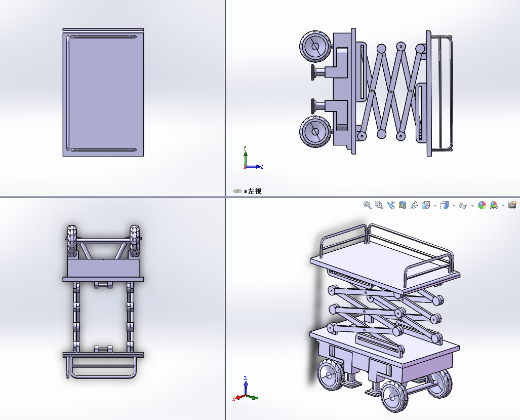520x420 pixels.
Task: Expand the Apply Scene dropdown arrow
Action: (503, 206)
